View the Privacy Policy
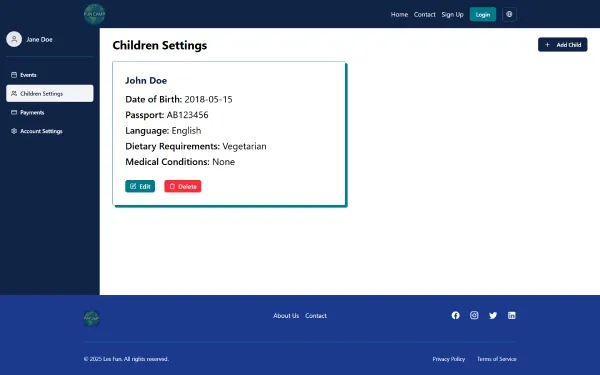This screenshot has height=375, width=600. [x=448, y=359]
